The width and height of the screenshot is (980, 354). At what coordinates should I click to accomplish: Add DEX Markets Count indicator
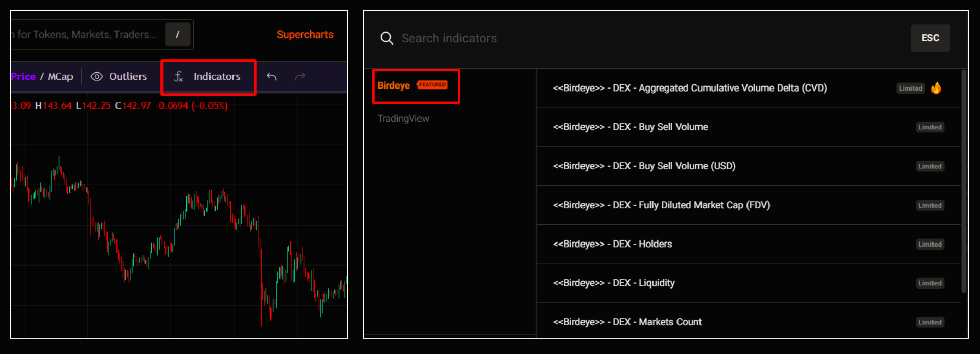749,321
